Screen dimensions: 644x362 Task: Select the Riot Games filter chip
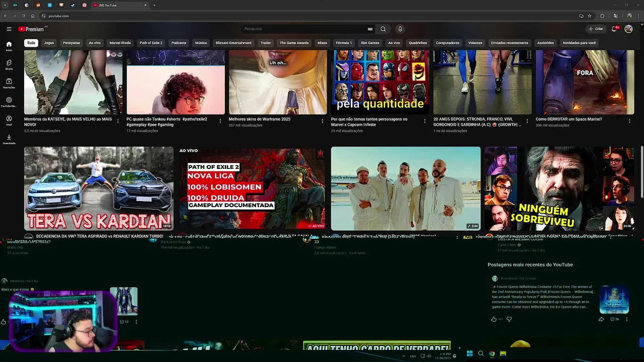click(x=370, y=43)
